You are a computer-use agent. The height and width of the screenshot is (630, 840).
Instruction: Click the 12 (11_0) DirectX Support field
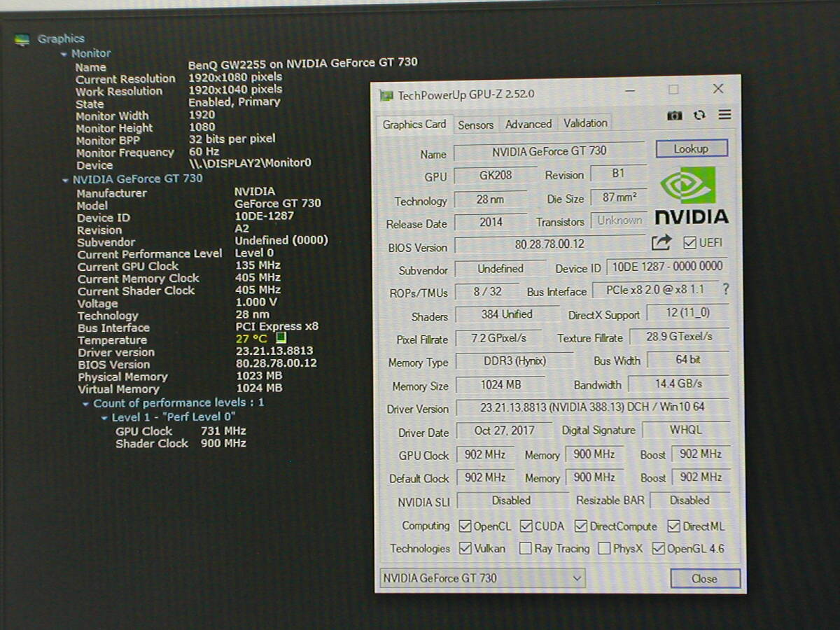(x=687, y=314)
